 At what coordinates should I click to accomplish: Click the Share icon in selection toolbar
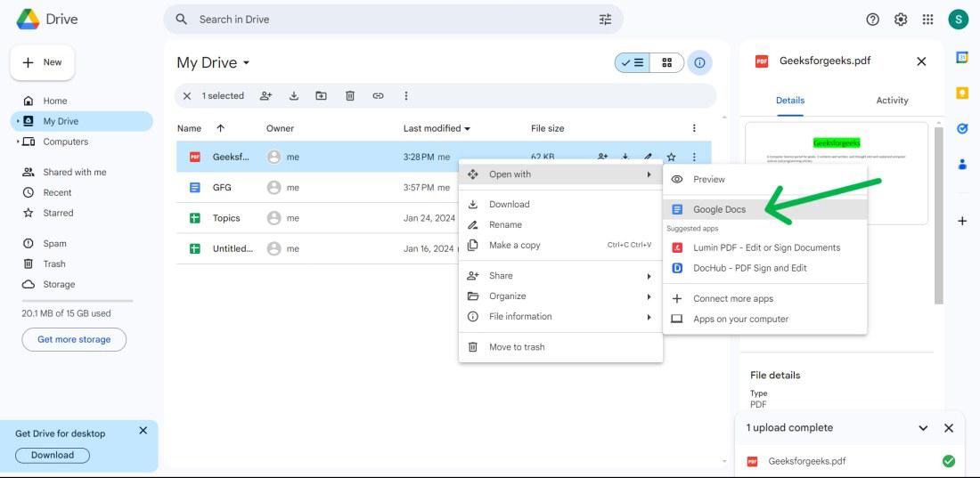click(266, 95)
